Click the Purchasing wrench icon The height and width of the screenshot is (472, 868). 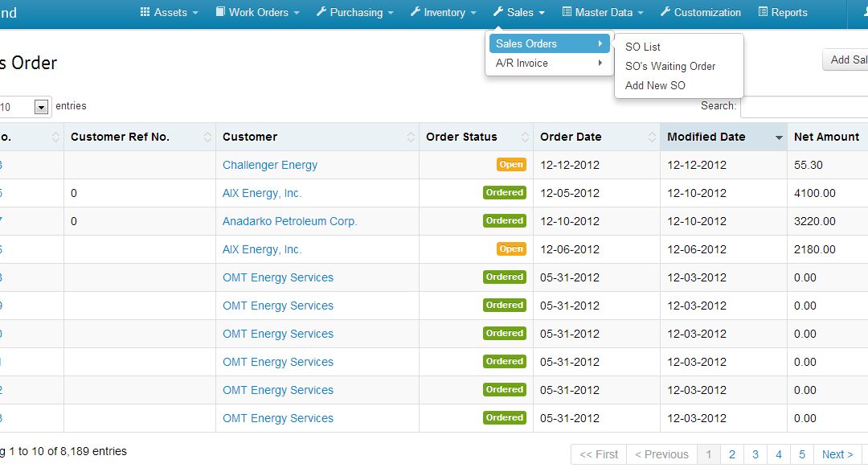click(x=321, y=11)
